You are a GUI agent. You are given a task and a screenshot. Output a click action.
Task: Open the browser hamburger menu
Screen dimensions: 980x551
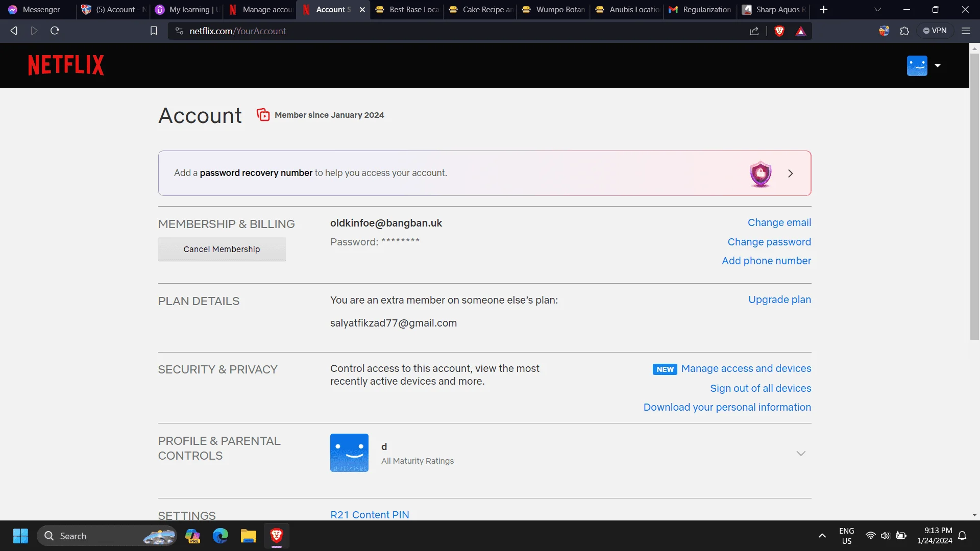tap(966, 31)
